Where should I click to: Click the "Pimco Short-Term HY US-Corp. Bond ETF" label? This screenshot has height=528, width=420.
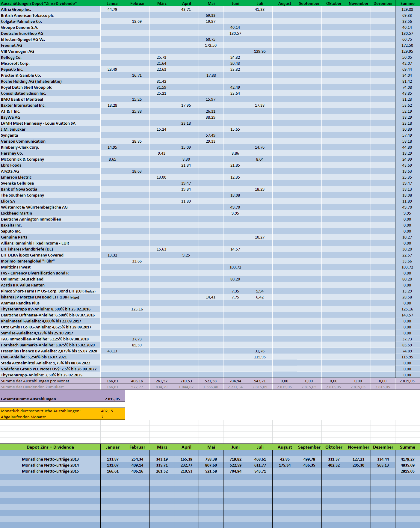point(48,291)
